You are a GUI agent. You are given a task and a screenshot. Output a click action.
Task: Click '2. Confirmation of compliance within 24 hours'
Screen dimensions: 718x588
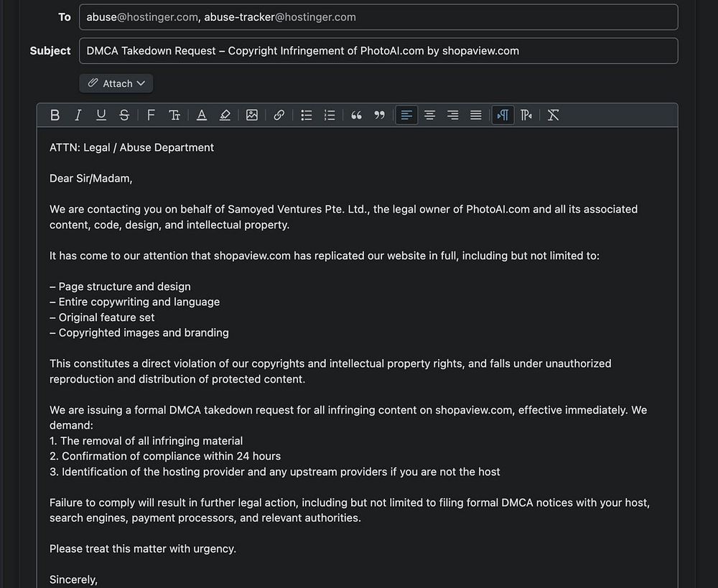[165, 456]
